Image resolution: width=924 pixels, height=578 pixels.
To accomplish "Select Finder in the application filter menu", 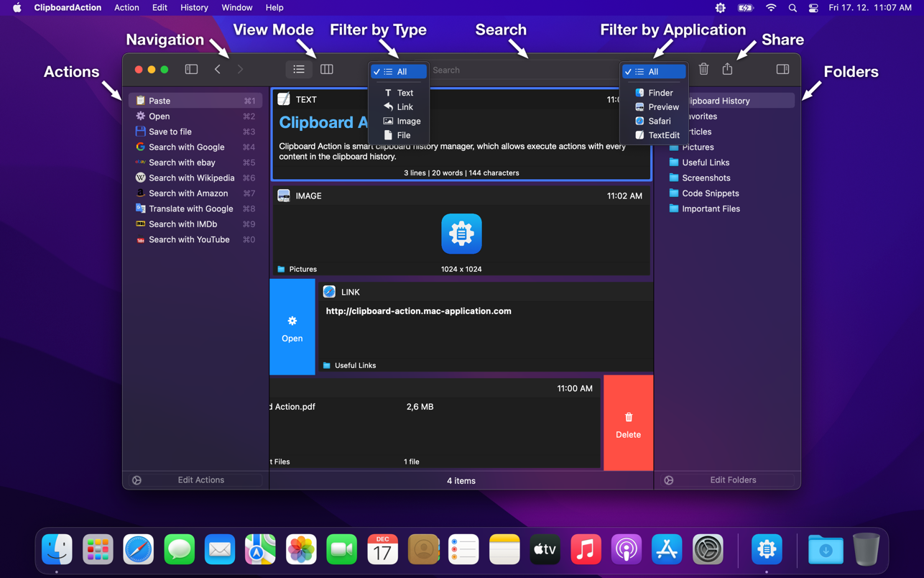I will [x=653, y=93].
